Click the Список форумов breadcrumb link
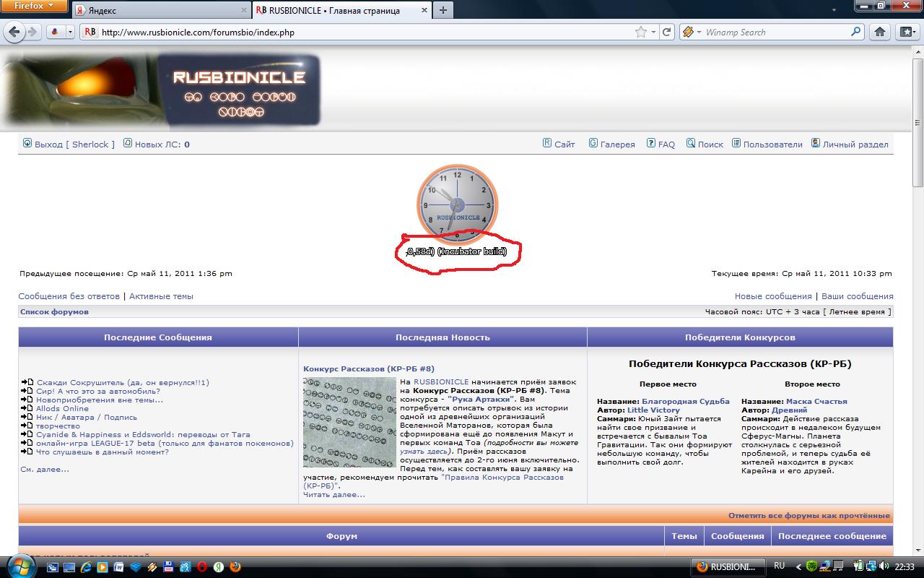The height and width of the screenshot is (578, 924). tap(55, 312)
